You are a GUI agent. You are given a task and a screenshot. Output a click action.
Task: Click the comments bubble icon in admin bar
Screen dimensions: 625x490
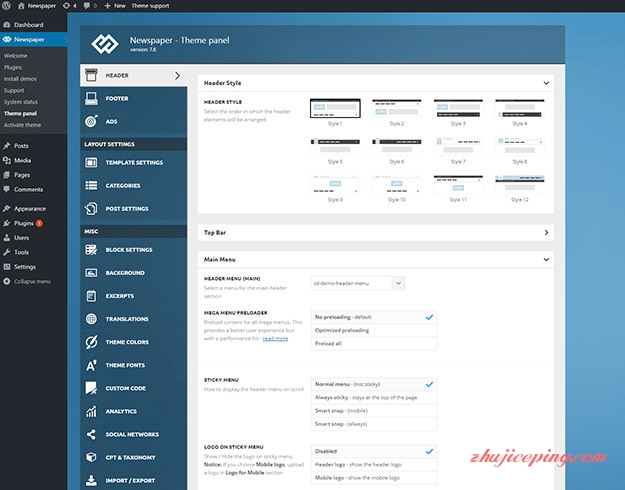point(86,6)
